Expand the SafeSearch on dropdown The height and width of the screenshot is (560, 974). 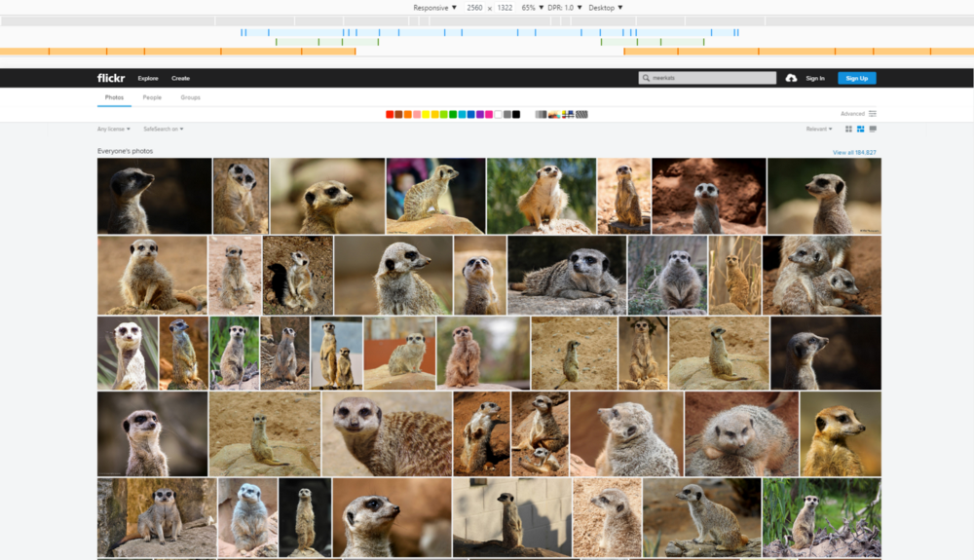[x=163, y=129]
